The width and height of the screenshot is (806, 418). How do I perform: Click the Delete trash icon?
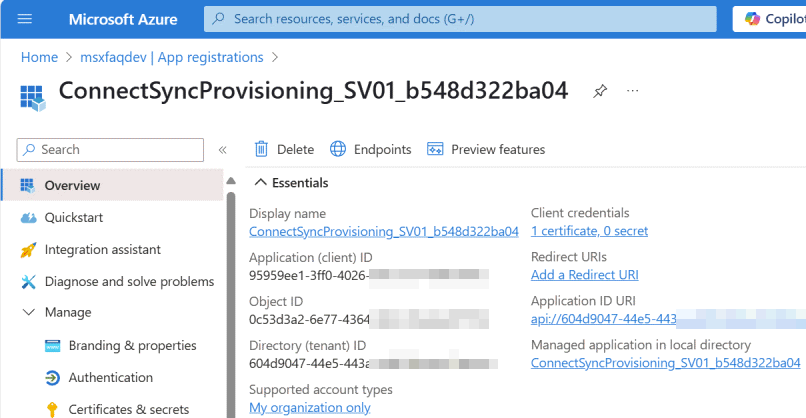pyautogui.click(x=261, y=149)
